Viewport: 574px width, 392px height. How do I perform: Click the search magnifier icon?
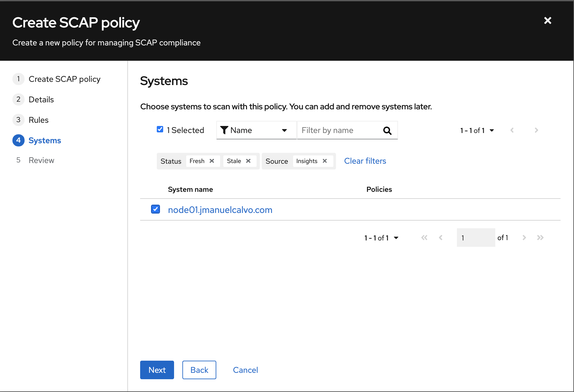pos(387,130)
